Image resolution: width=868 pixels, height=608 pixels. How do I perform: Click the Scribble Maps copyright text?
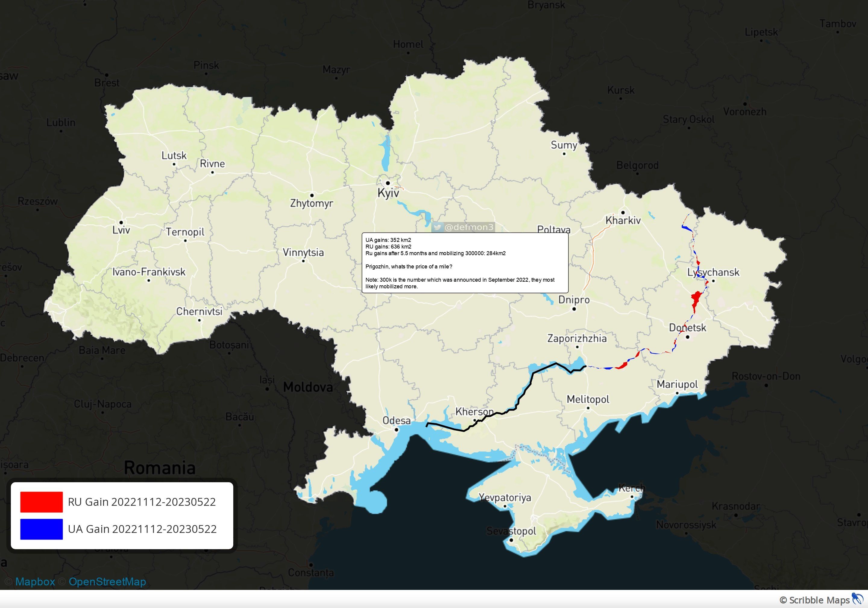point(814,600)
